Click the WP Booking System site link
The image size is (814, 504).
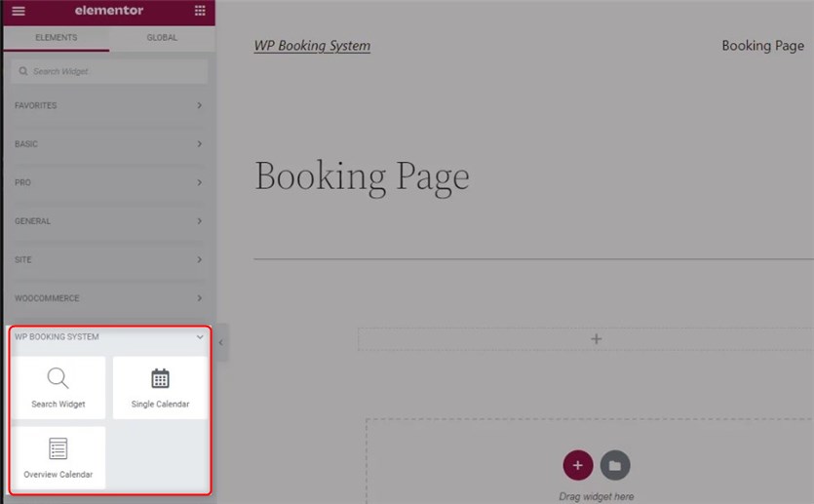pos(312,46)
